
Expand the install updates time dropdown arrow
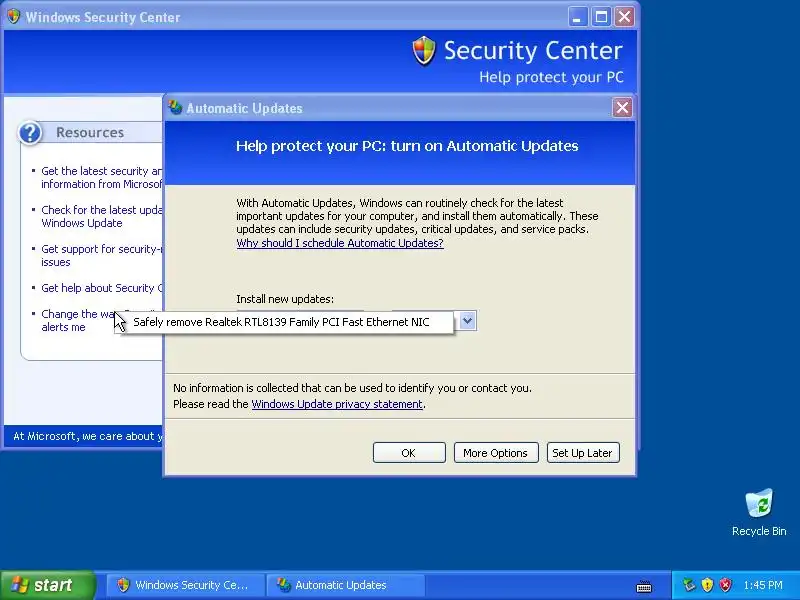[467, 321]
